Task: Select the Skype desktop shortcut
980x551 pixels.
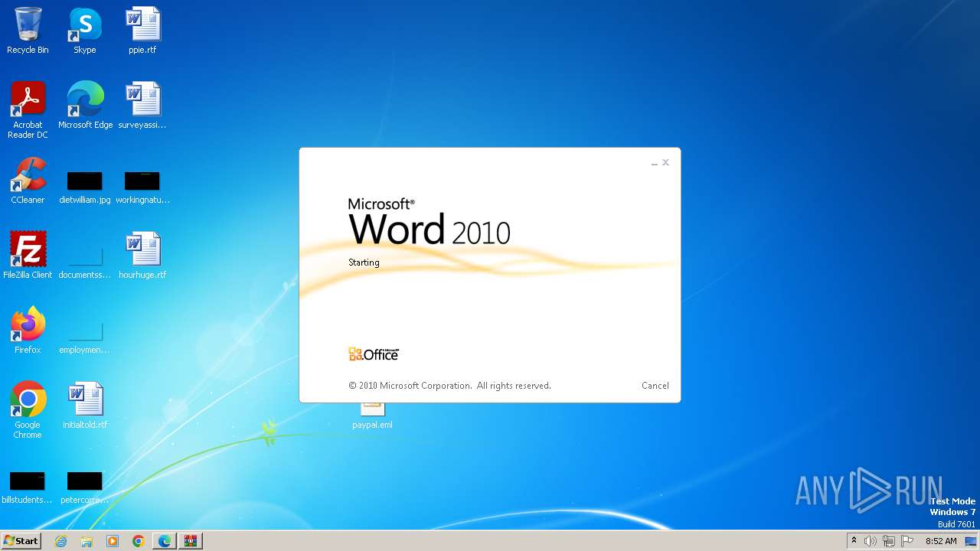Action: 85,31
